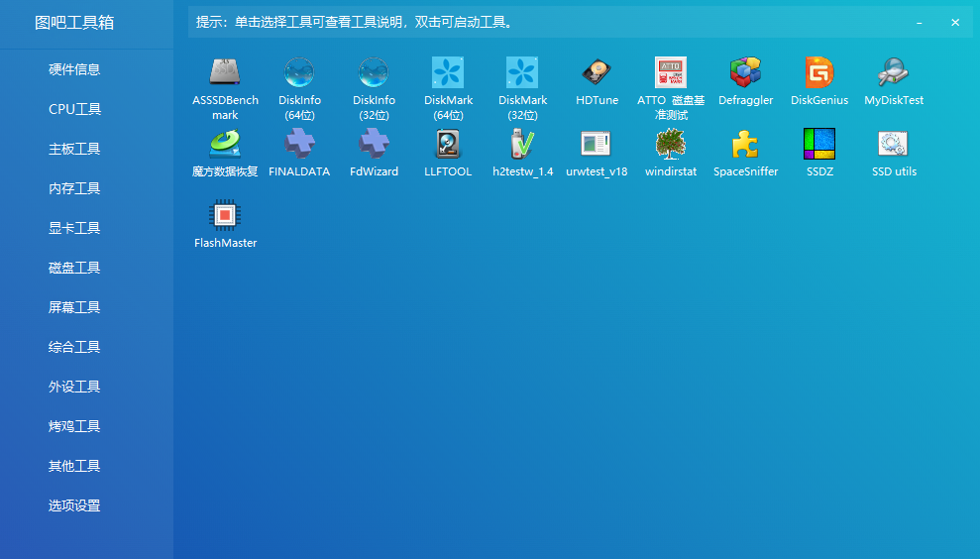980x559 pixels.
Task: Go to 外设工具 category
Action: (74, 387)
